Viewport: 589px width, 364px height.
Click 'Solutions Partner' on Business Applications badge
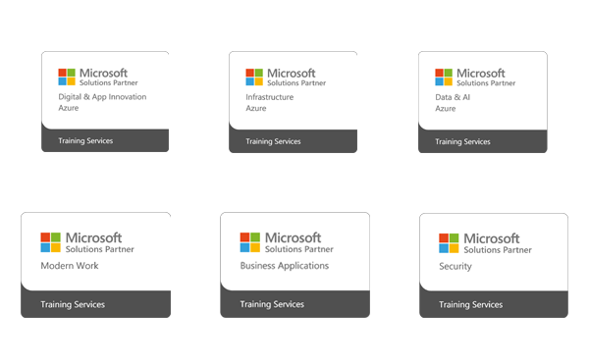(299, 249)
